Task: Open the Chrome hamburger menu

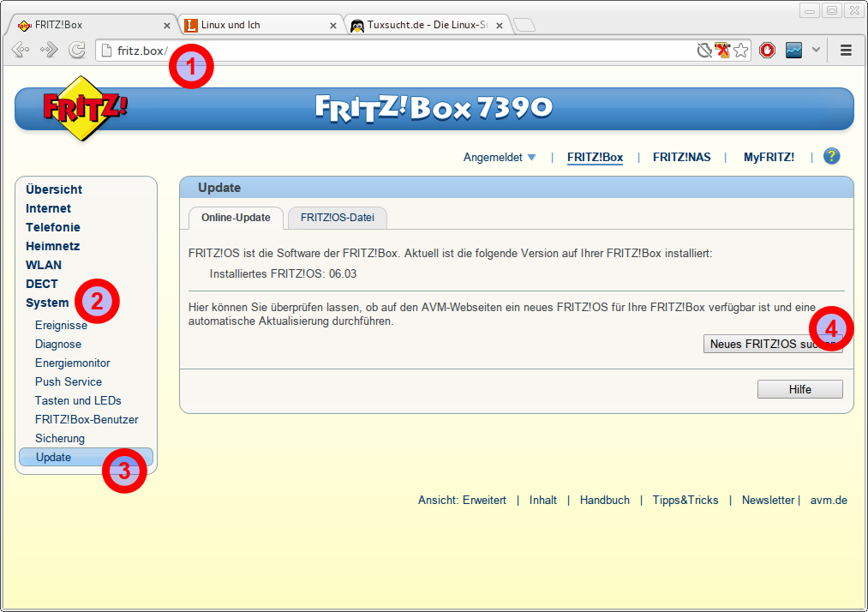Action: click(846, 51)
